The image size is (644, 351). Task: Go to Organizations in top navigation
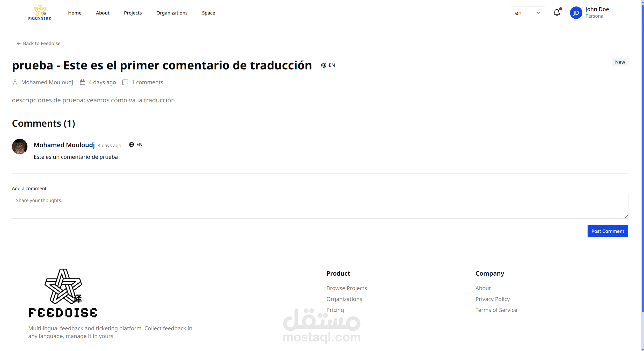click(172, 13)
